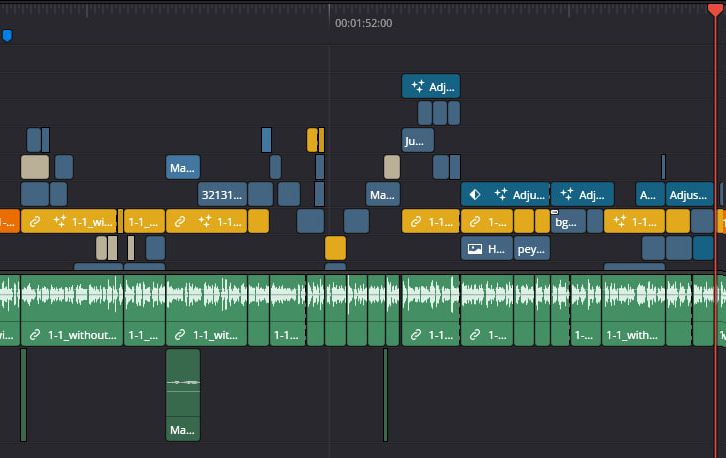Select the blue Ma... video clip beside beige clips
The height and width of the screenshot is (458, 726).
(x=183, y=167)
